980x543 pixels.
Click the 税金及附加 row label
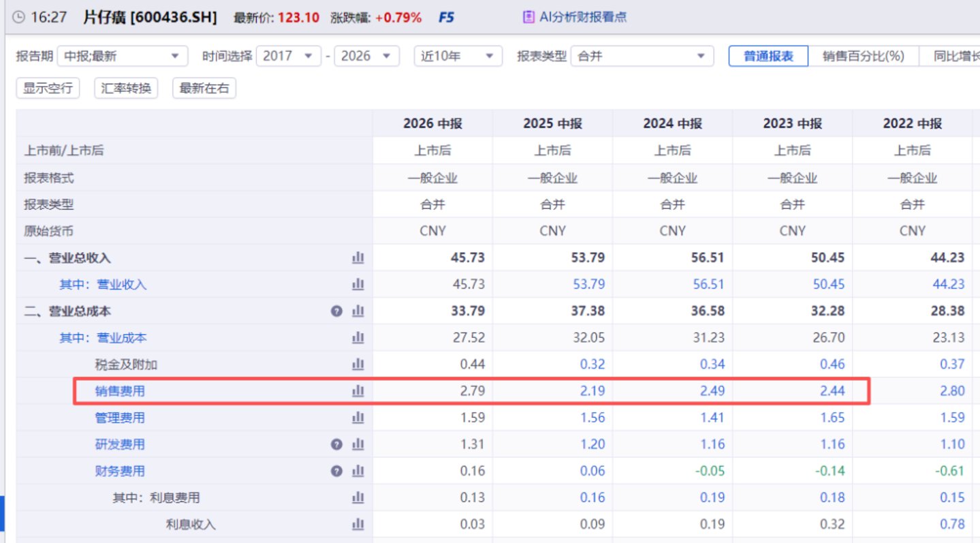coord(126,364)
